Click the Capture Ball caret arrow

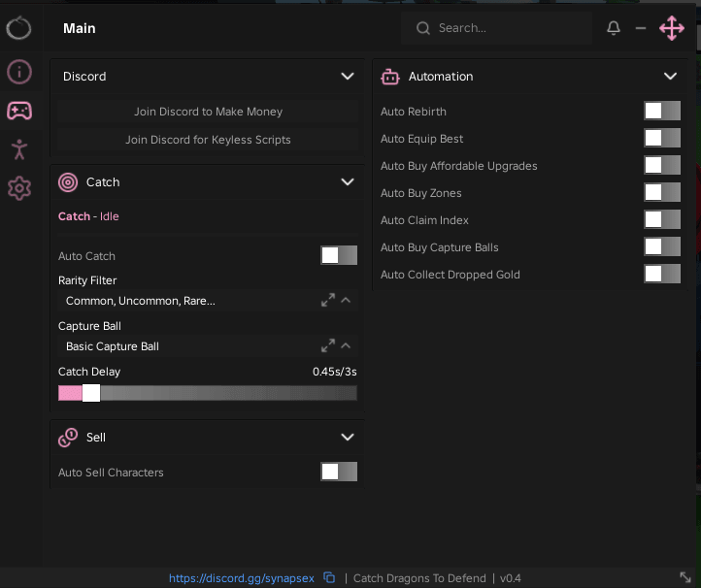pyautogui.click(x=346, y=345)
